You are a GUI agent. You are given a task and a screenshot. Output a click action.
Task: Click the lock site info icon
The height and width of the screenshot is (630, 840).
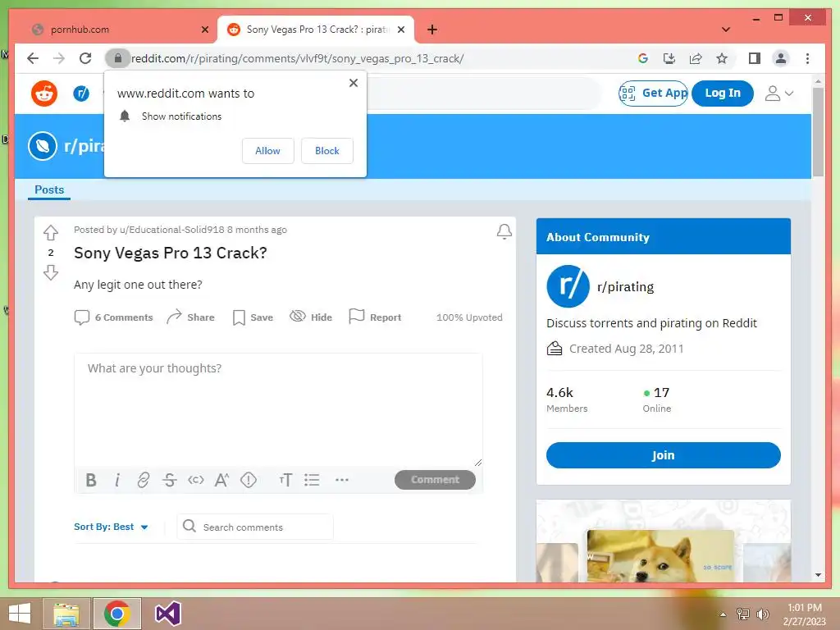[118, 58]
